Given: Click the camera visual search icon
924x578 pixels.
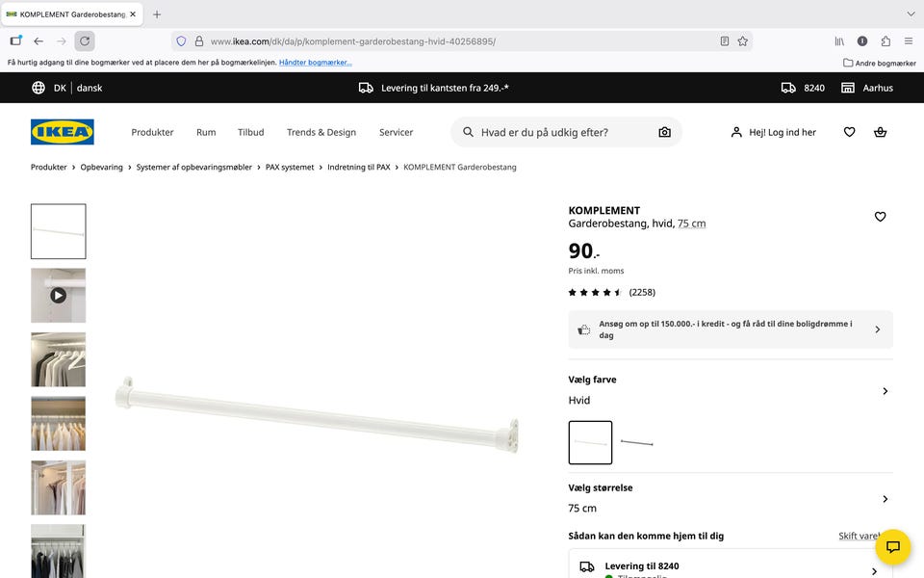Looking at the screenshot, I should (664, 132).
